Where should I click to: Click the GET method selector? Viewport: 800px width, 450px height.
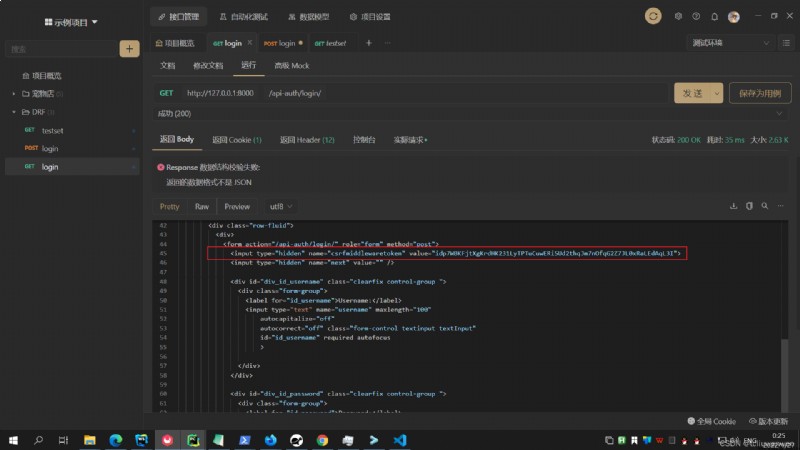click(166, 93)
